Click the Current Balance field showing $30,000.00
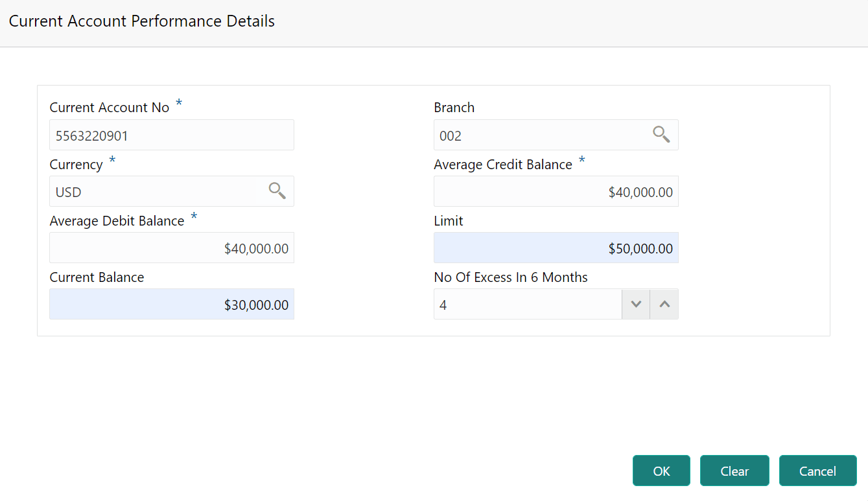The image size is (868, 501). point(171,305)
